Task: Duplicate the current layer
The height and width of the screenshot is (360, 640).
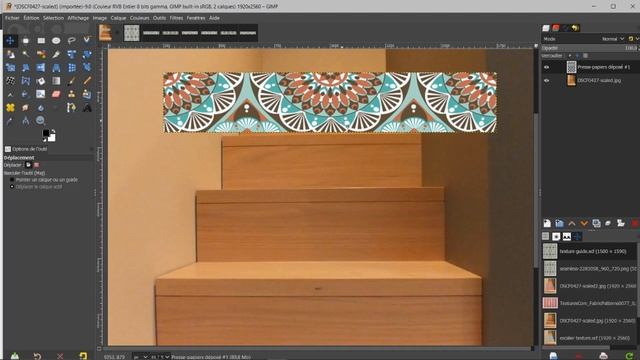Action: [x=596, y=223]
